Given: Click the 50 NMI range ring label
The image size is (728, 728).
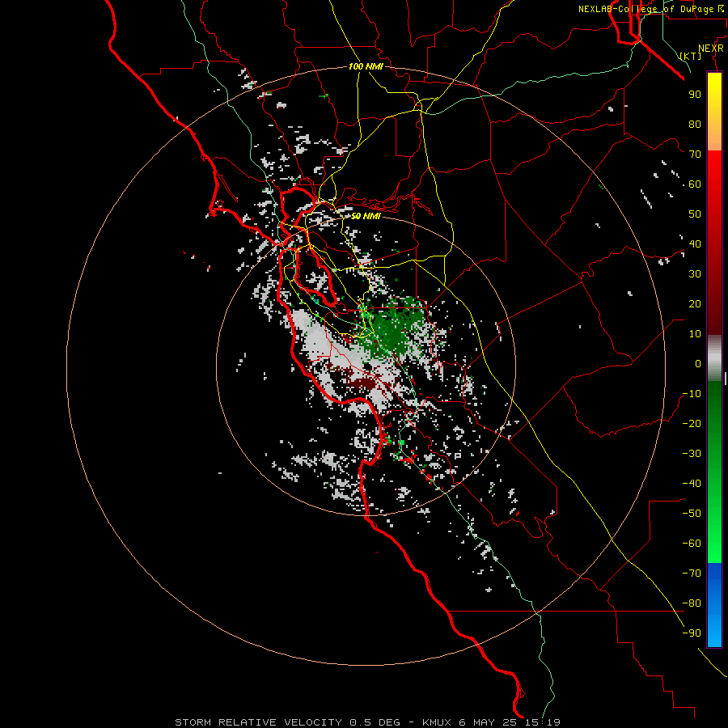Looking at the screenshot, I should coord(366,216).
